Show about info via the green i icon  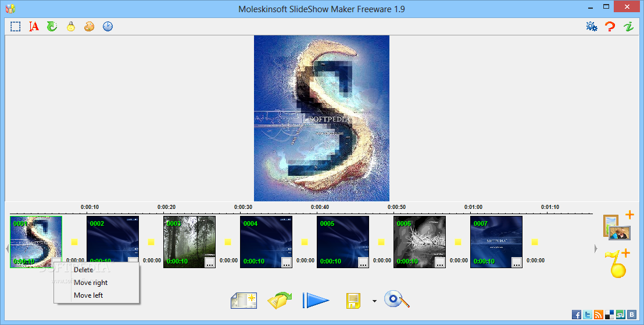tap(628, 27)
